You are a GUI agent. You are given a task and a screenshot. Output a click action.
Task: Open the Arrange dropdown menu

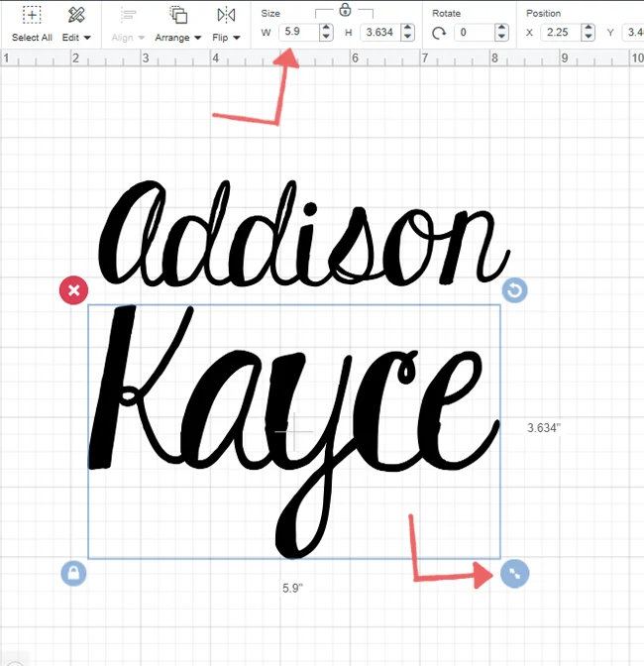[178, 38]
